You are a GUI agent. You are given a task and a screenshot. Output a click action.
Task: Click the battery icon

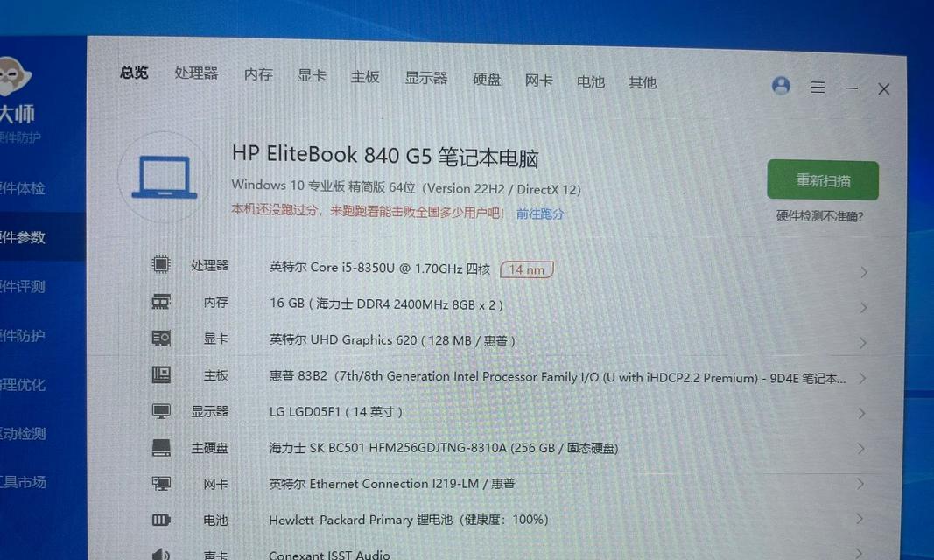[161, 520]
